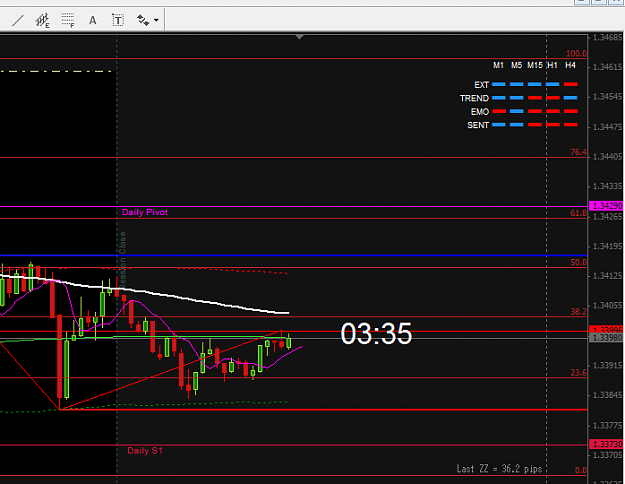Click the EXT H4 red indicator bar
The width and height of the screenshot is (625, 484).
571,85
